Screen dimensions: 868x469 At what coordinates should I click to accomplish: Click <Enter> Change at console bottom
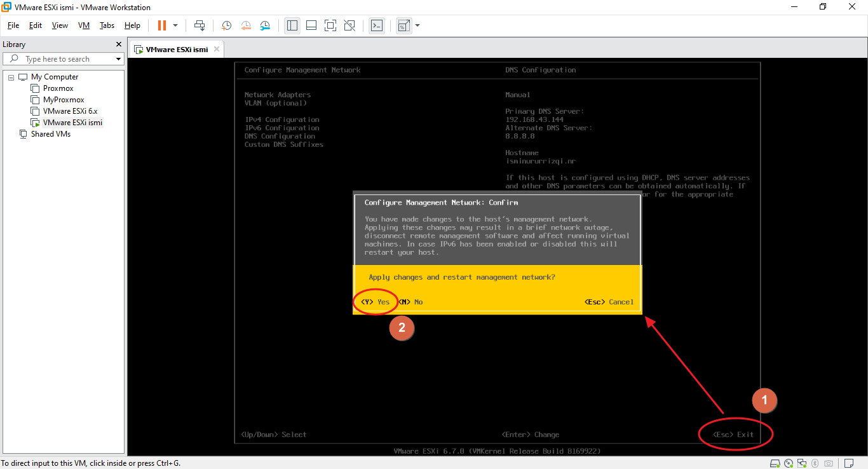[x=531, y=435]
